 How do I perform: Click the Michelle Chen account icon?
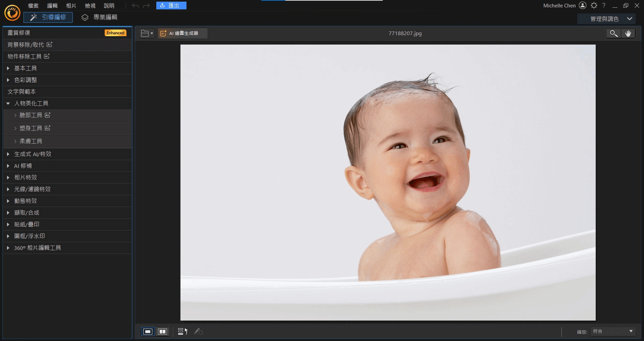click(583, 5)
